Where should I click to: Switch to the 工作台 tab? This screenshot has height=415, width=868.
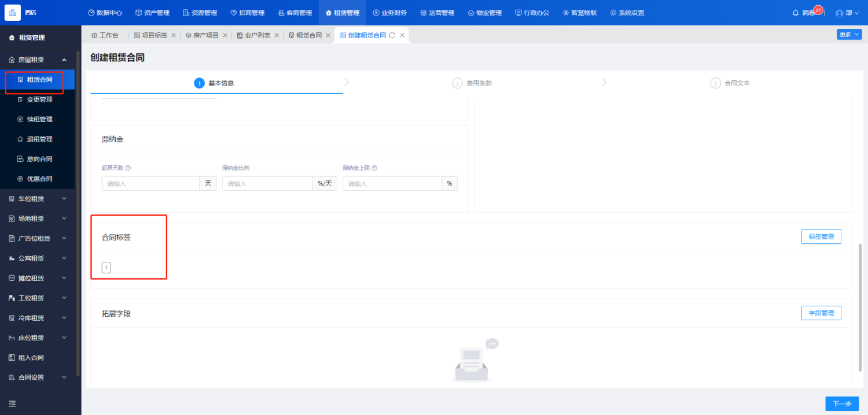(105, 35)
